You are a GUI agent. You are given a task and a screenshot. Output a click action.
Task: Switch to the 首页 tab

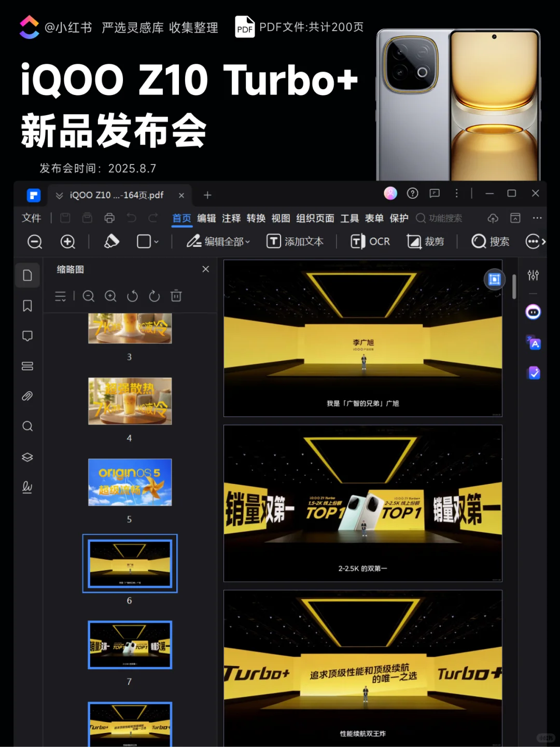[182, 218]
